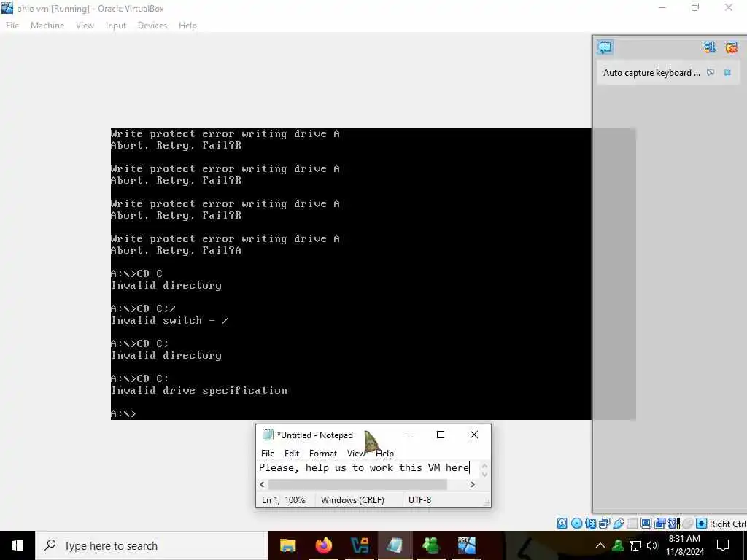This screenshot has height=560, width=747.
Task: Open the VirtualBox Help menu
Action: pos(187,26)
